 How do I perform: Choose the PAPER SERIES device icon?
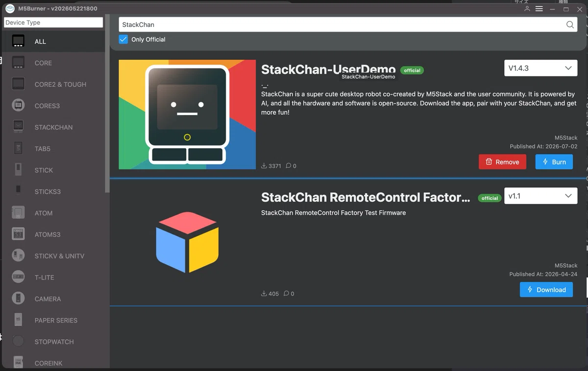pyautogui.click(x=18, y=320)
